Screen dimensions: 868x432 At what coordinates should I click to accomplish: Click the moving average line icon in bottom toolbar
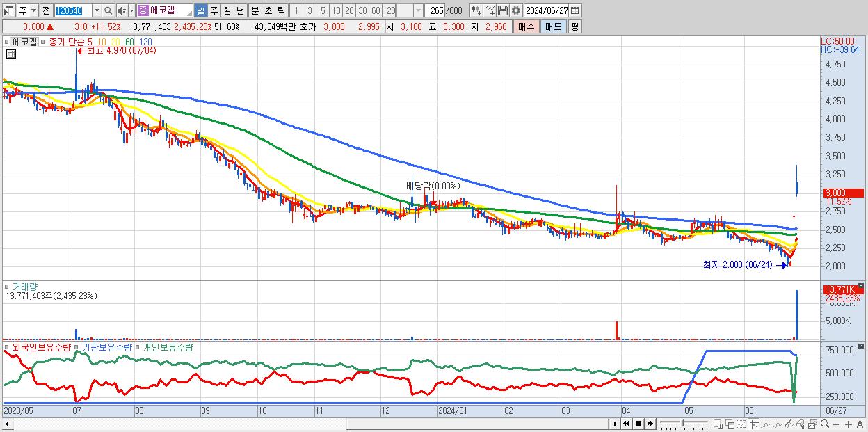[766, 424]
